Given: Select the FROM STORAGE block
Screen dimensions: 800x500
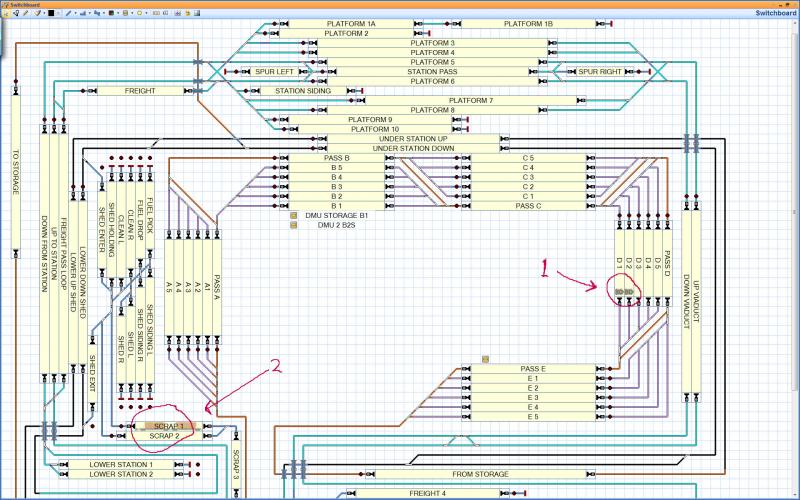Looking at the screenshot, I should (480, 474).
